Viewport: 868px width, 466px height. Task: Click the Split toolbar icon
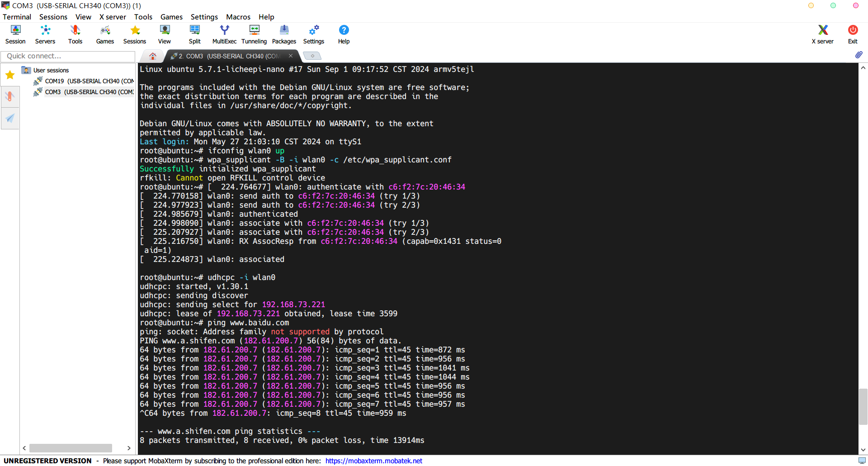tap(195, 34)
